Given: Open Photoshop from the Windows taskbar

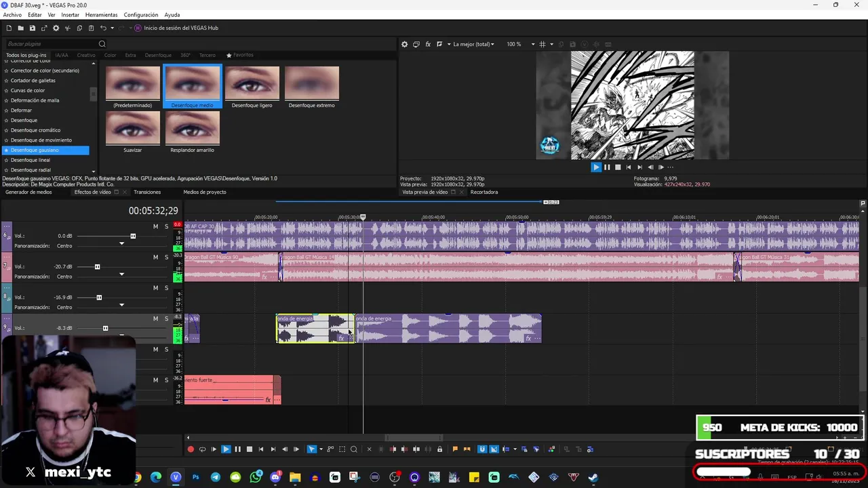Looking at the screenshot, I should tap(196, 477).
